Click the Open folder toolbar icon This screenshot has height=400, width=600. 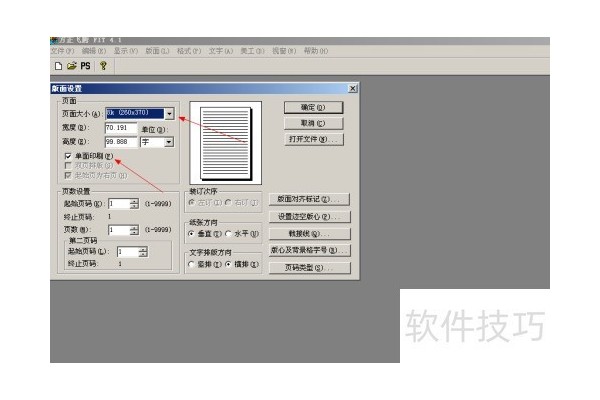tap(72, 66)
